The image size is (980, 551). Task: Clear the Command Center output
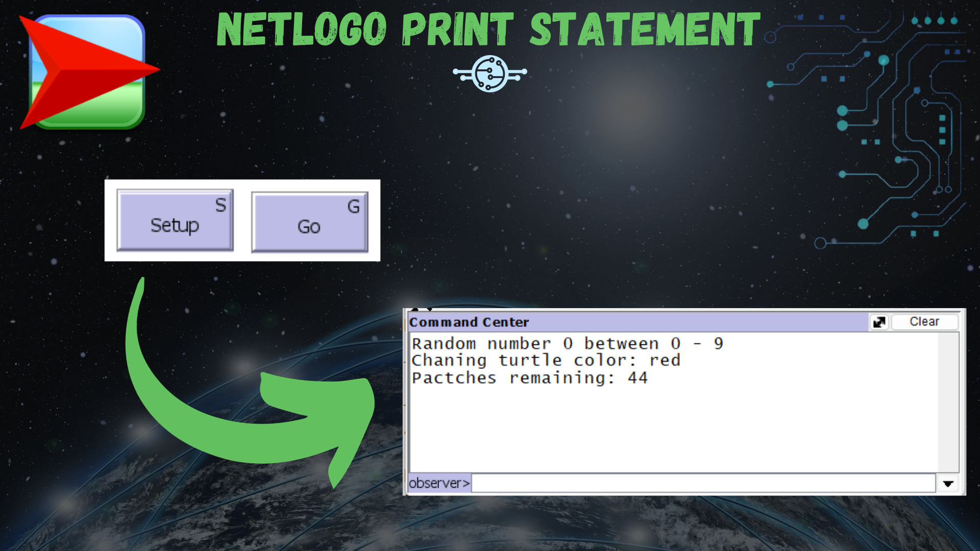click(924, 321)
